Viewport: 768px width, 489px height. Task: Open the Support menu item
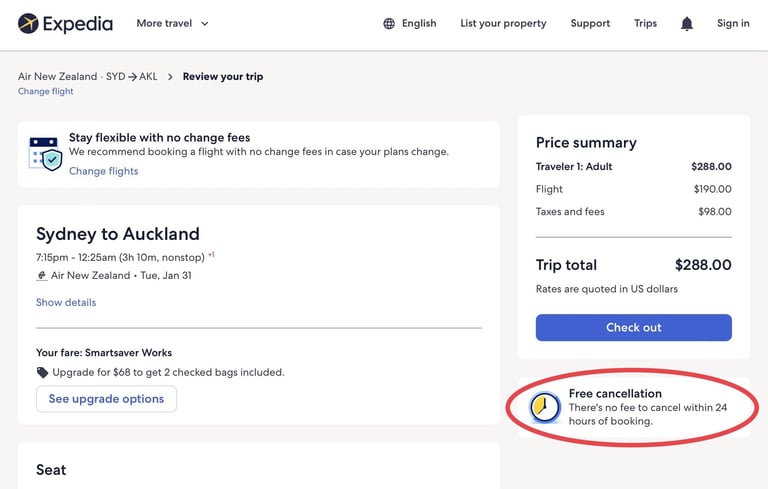(x=590, y=24)
